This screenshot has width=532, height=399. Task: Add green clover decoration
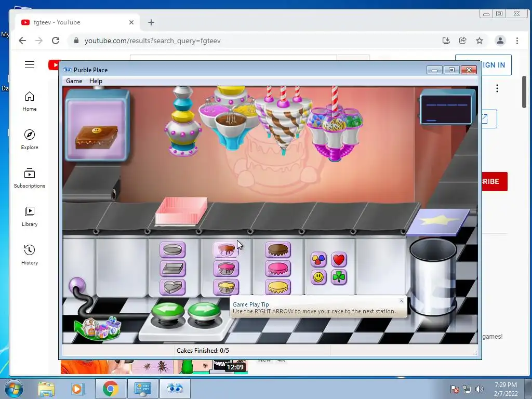[x=339, y=277]
